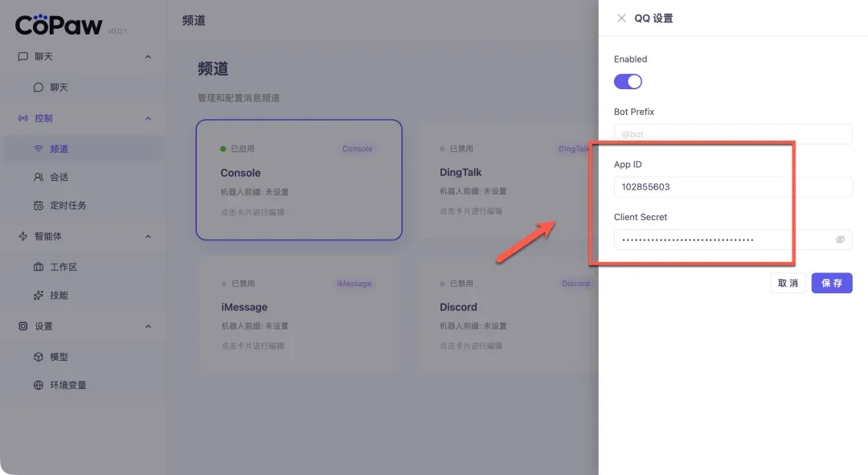Viewport: 868px width, 475px height.
Task: Click the calendar icon for 定时任务
Action: (x=39, y=206)
